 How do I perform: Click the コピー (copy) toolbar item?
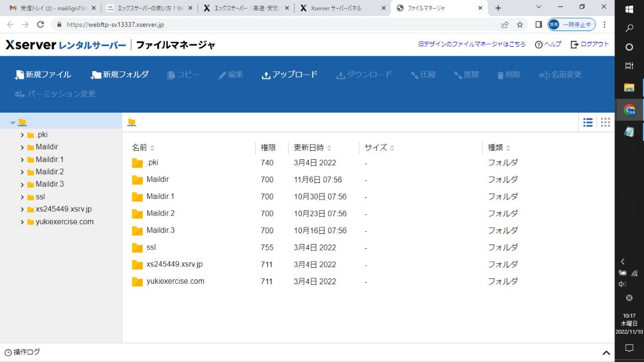click(x=183, y=75)
